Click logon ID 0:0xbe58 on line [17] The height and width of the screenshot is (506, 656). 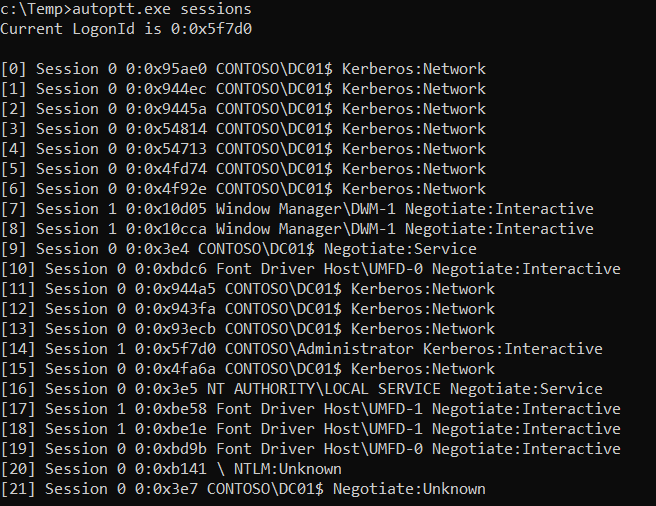171,409
